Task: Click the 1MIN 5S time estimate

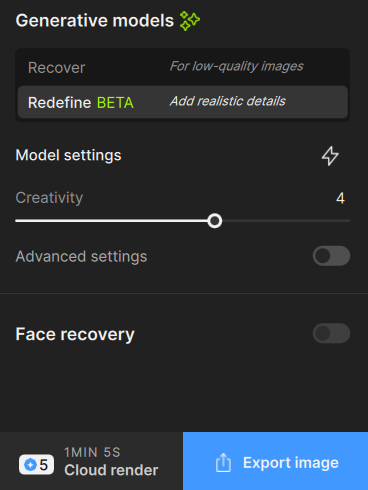Action: coord(92,453)
